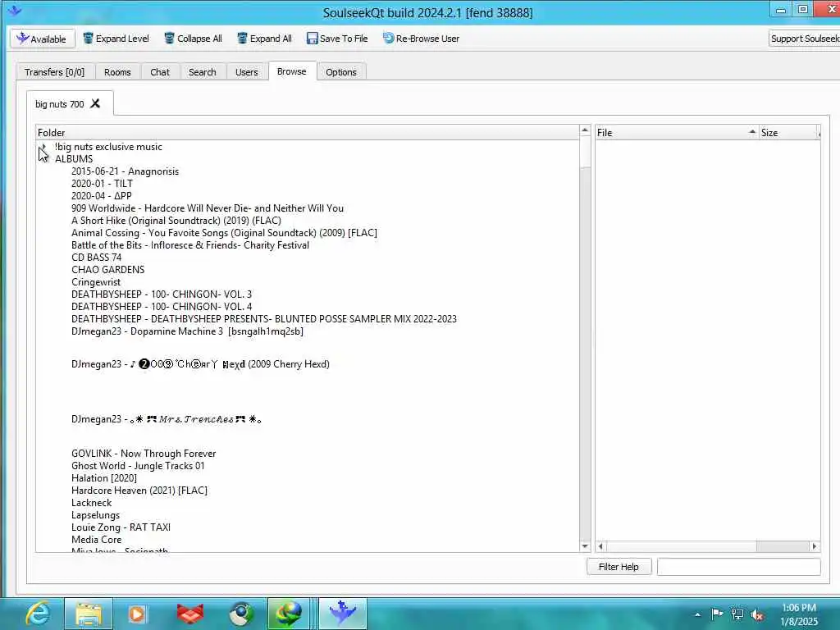The width and height of the screenshot is (840, 630).
Task: Select folder 2015-06-21 - Anagnorisis
Action: coord(125,171)
